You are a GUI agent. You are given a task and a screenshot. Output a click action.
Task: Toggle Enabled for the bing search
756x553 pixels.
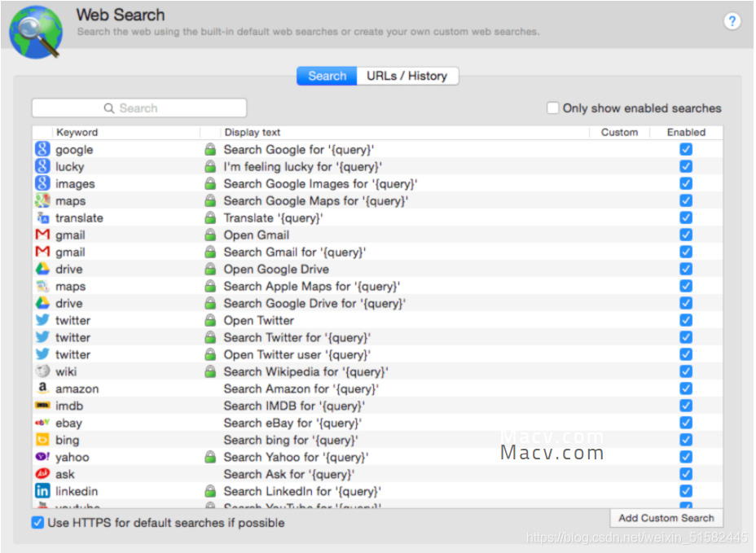tap(686, 440)
